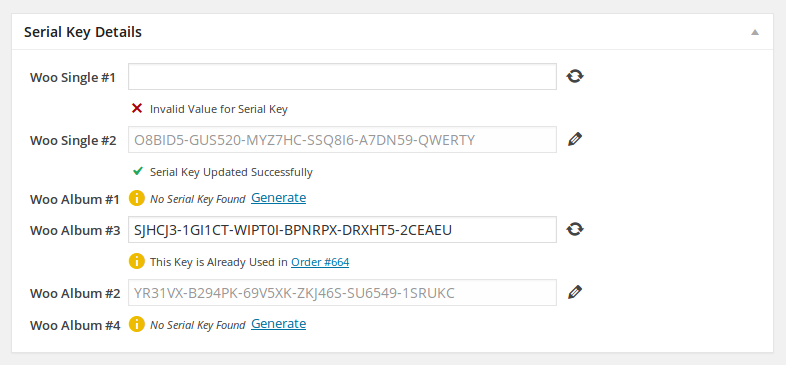The width and height of the screenshot is (786, 365).
Task: Click Woo Album #3 serial key field
Action: point(342,230)
